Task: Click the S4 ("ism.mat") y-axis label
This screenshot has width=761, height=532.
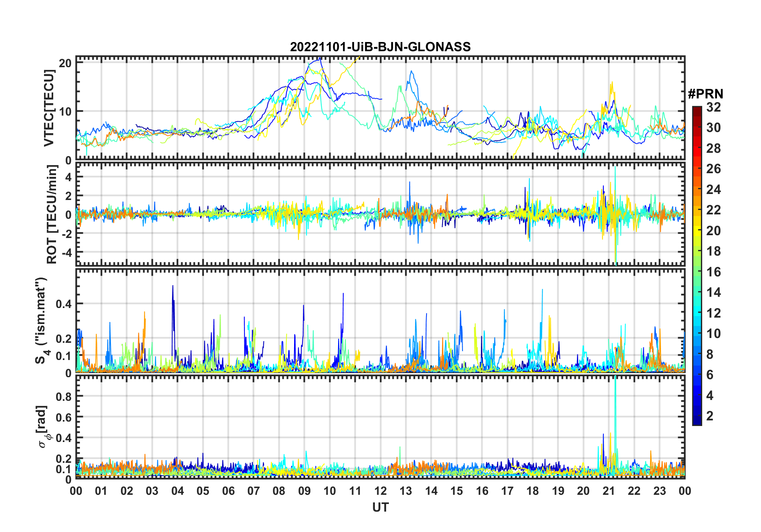Action: [41, 320]
